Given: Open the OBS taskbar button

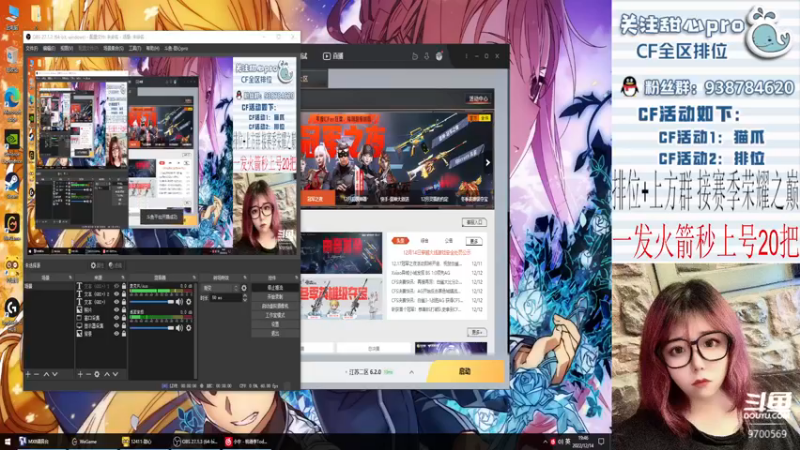Looking at the screenshot, I should (x=195, y=441).
